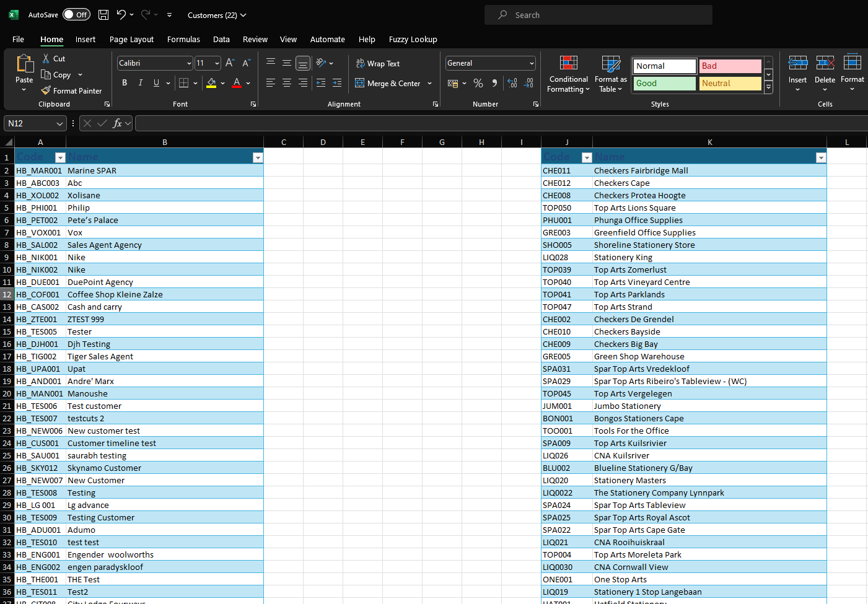Open Conditional Formatting menu

[568, 74]
